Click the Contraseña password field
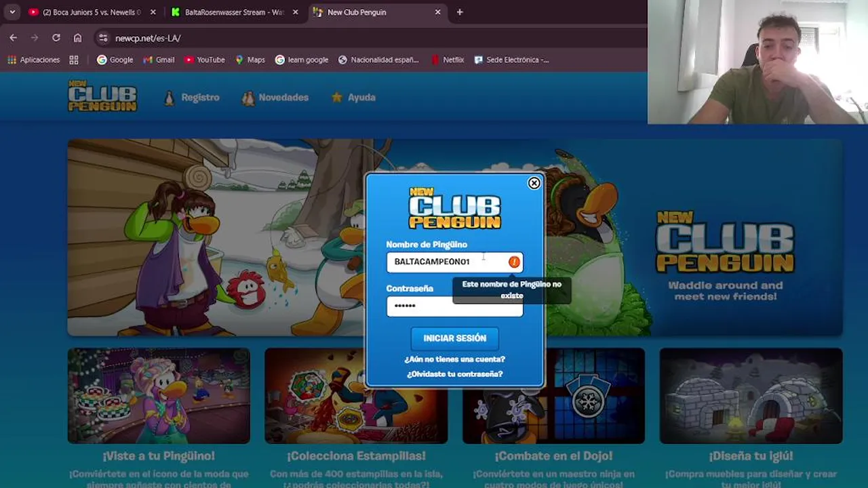This screenshot has width=868, height=488. point(454,306)
